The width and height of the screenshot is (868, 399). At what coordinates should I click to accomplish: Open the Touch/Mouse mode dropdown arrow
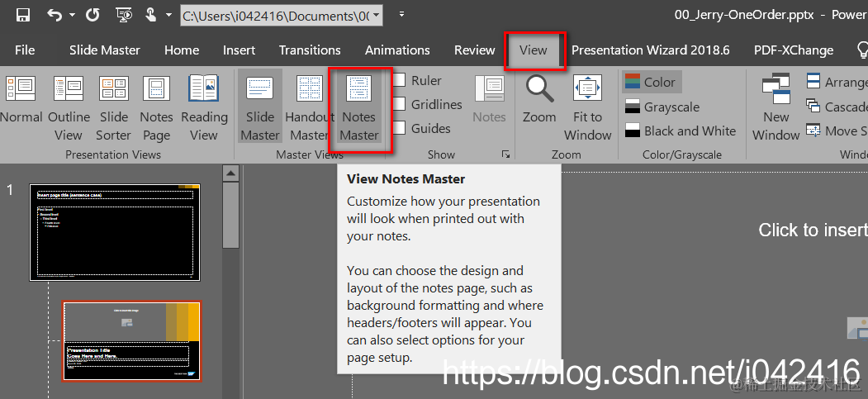[168, 15]
